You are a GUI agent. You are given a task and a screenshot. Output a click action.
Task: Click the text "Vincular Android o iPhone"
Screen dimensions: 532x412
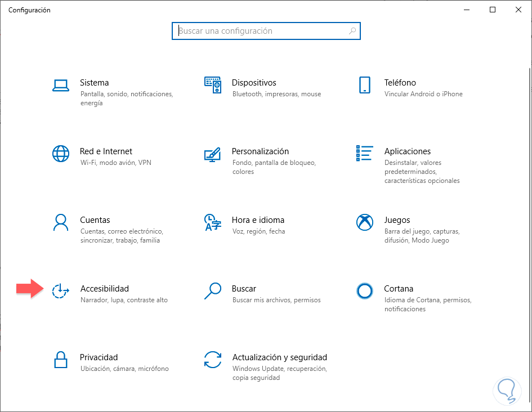pos(423,94)
